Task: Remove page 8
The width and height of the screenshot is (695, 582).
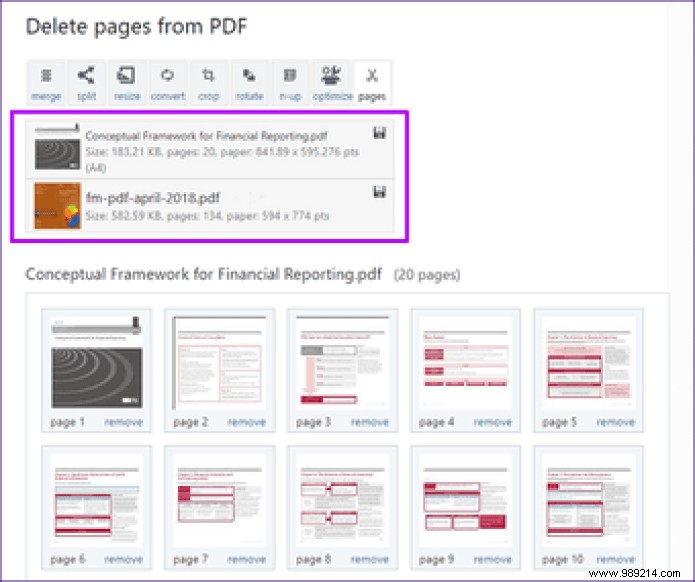Action: [370, 559]
